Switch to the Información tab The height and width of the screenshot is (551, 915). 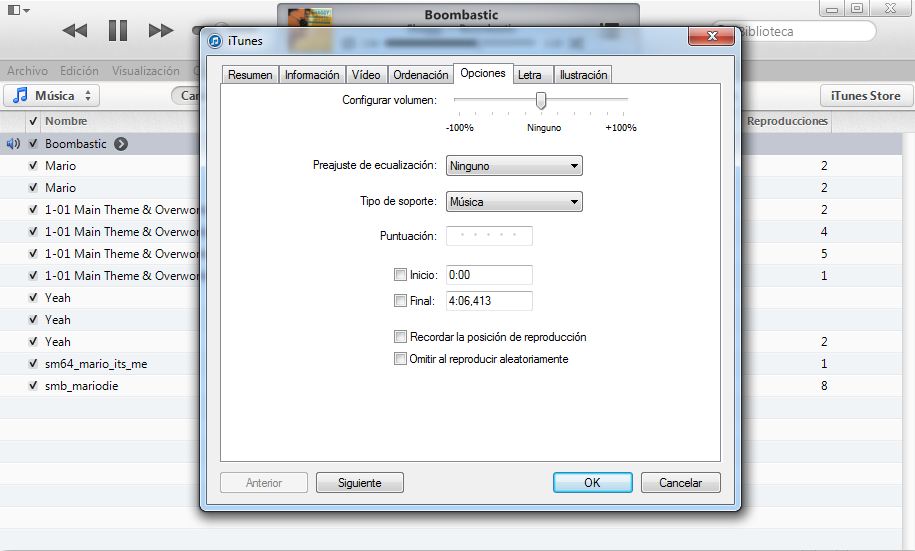pos(312,75)
